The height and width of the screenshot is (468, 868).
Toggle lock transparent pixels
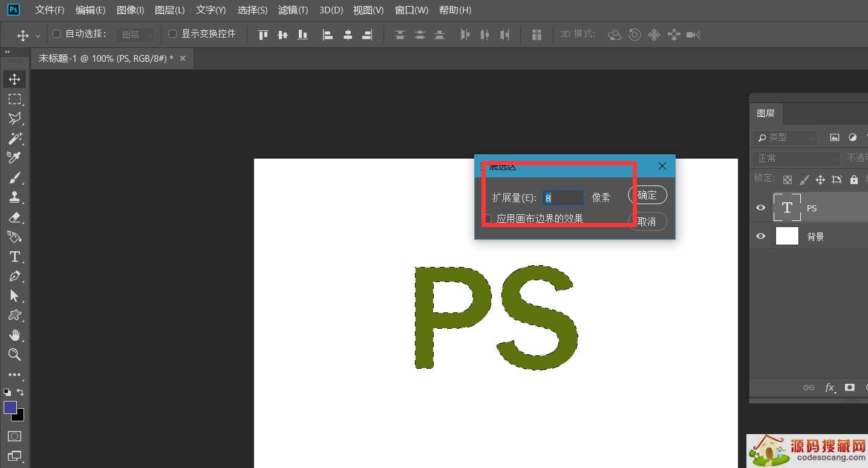[x=788, y=180]
